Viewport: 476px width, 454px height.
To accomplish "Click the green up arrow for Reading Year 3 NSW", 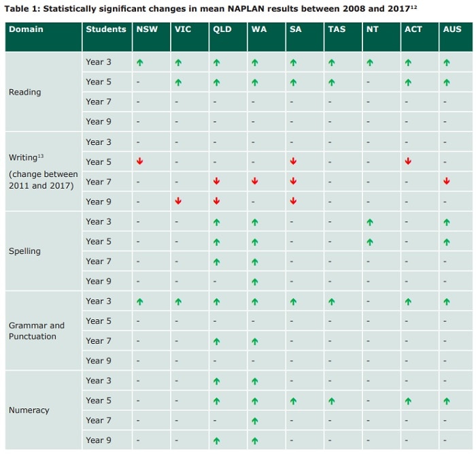I will (139, 62).
